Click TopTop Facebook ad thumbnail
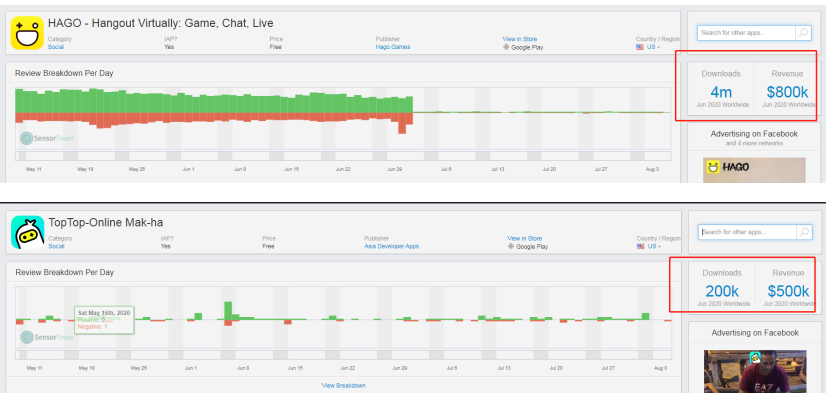 coord(755,372)
